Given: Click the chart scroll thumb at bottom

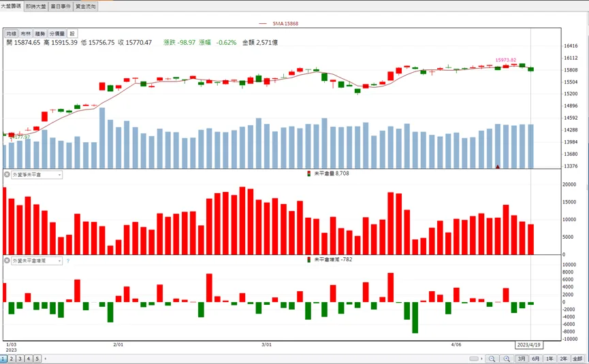Looking at the screenshot, I should pos(474,359).
